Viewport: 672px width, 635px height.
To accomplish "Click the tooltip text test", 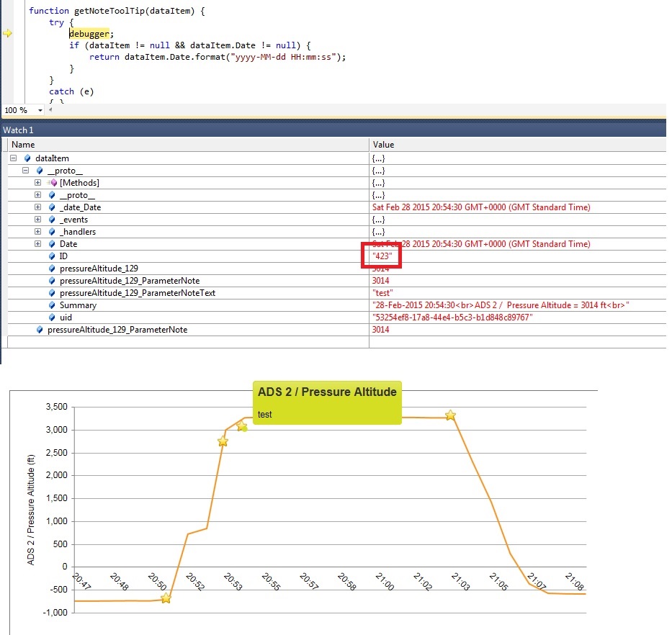I will (x=265, y=415).
